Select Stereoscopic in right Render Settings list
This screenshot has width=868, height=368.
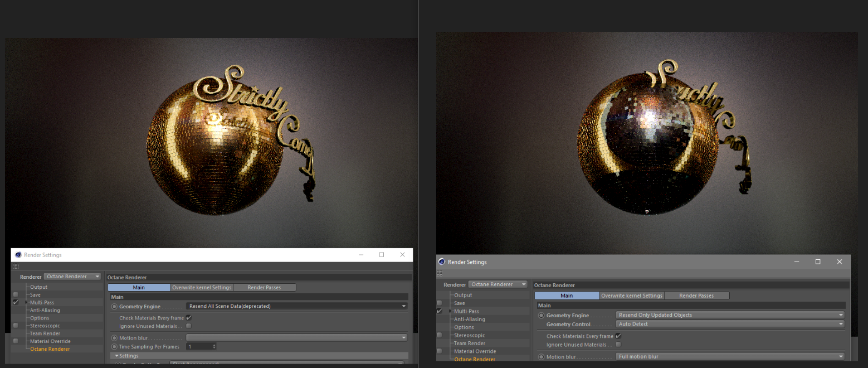469,335
